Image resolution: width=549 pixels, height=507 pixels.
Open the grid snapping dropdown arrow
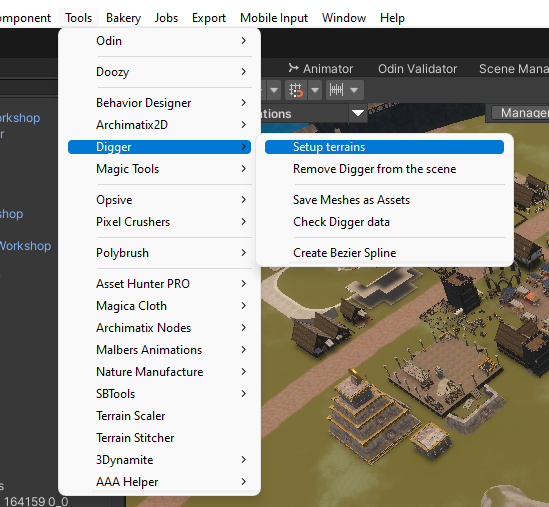point(315,90)
